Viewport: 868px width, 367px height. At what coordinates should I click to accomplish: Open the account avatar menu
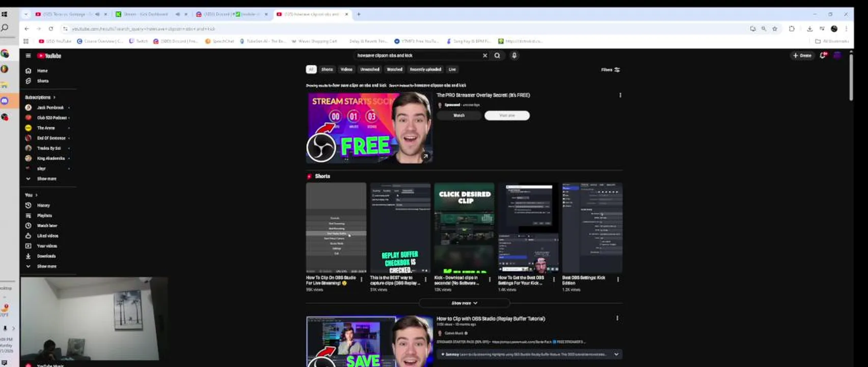pyautogui.click(x=837, y=56)
